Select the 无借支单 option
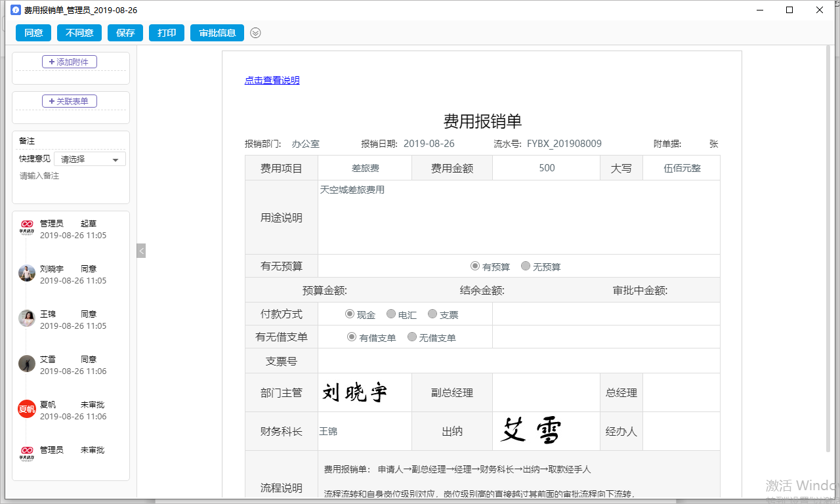Viewport: 840px width, 504px height. (412, 337)
